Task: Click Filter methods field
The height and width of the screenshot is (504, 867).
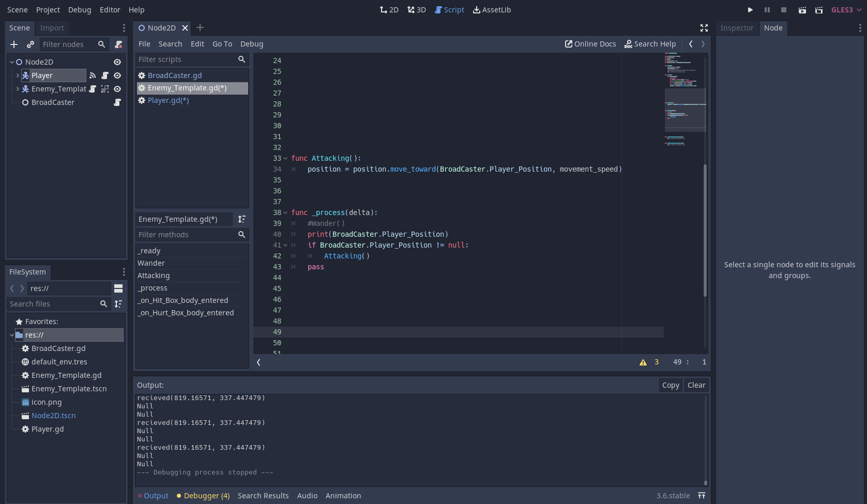Action: pyautogui.click(x=192, y=235)
